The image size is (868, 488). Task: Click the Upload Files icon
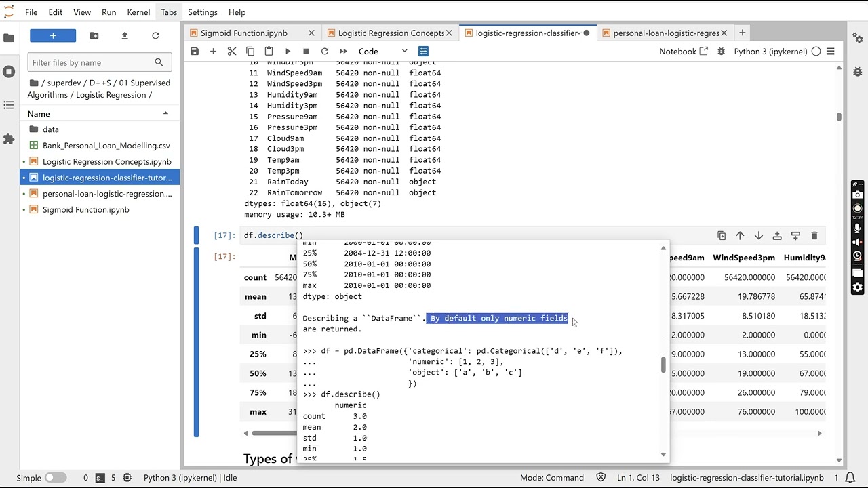(125, 35)
